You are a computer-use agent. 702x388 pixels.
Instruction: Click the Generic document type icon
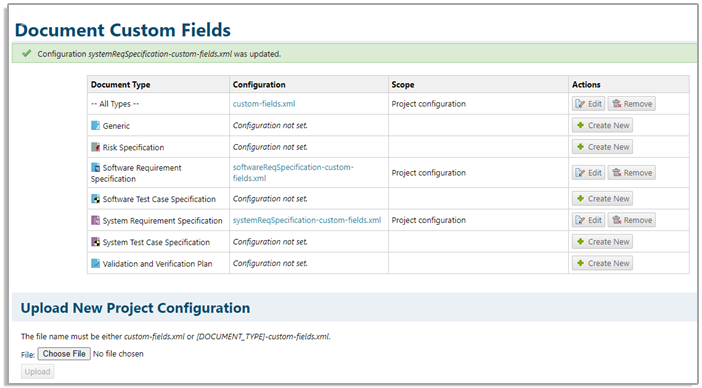pyautogui.click(x=95, y=125)
